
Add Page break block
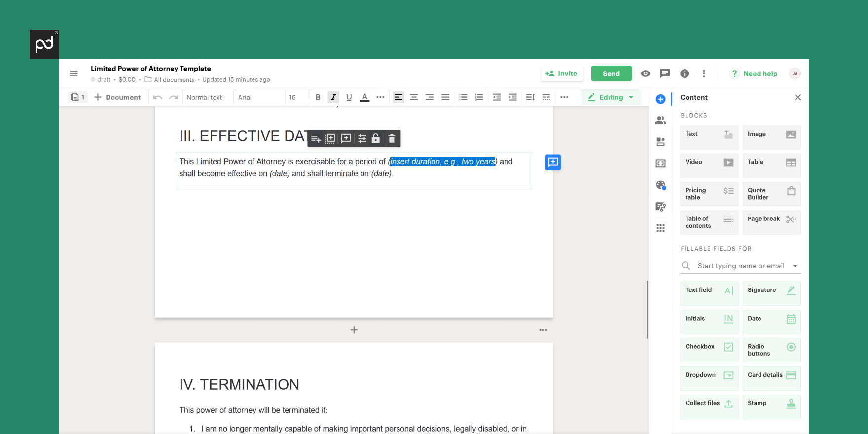(771, 222)
